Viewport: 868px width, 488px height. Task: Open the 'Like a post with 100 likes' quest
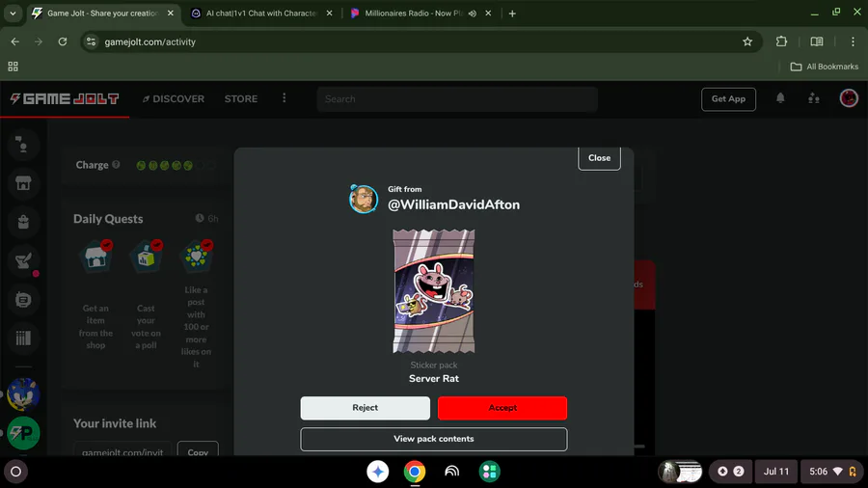pos(196,305)
